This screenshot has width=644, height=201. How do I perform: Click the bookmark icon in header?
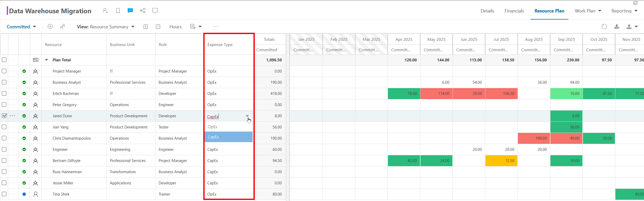click(118, 11)
